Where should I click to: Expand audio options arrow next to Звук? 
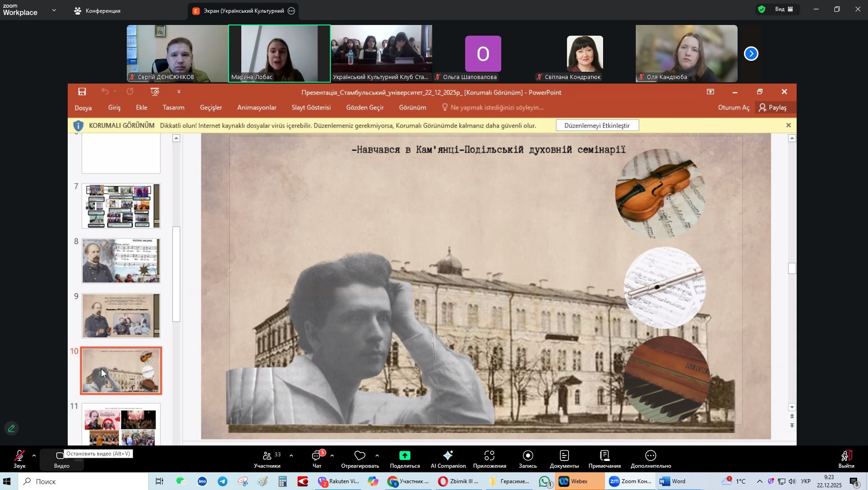[34, 455]
